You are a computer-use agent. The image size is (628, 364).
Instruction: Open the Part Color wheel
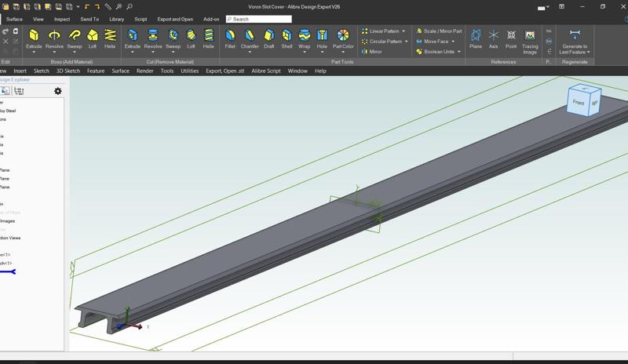(x=343, y=35)
